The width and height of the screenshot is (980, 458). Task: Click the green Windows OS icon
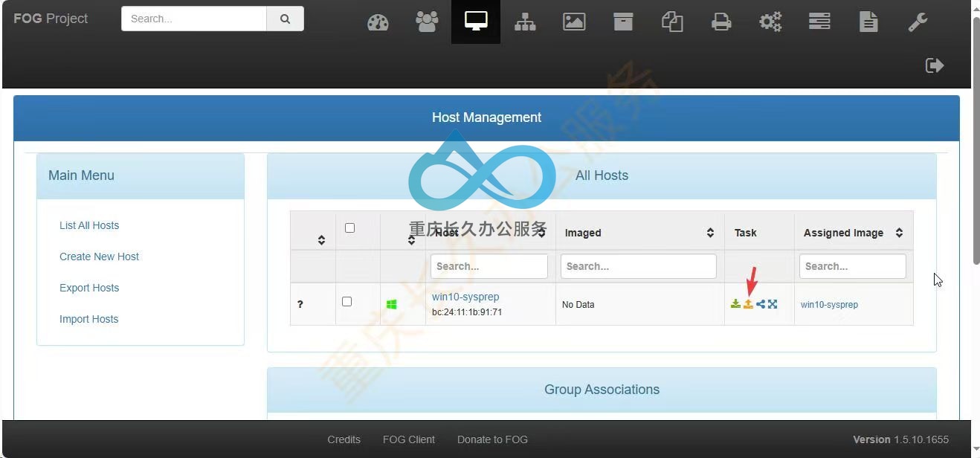pyautogui.click(x=391, y=305)
